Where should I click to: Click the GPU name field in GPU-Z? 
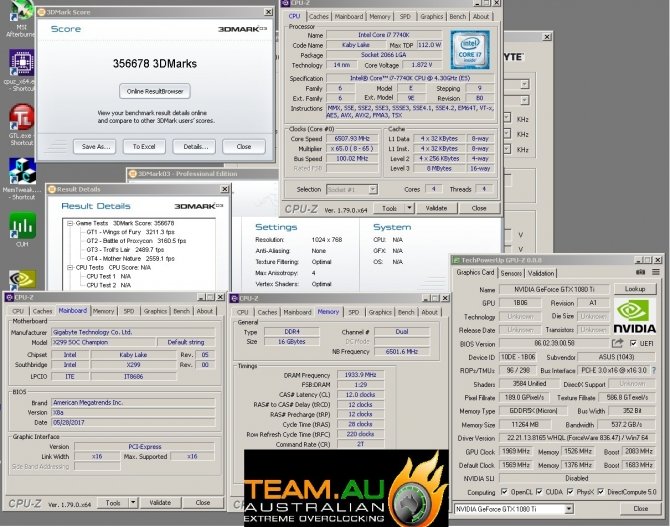pos(554,289)
